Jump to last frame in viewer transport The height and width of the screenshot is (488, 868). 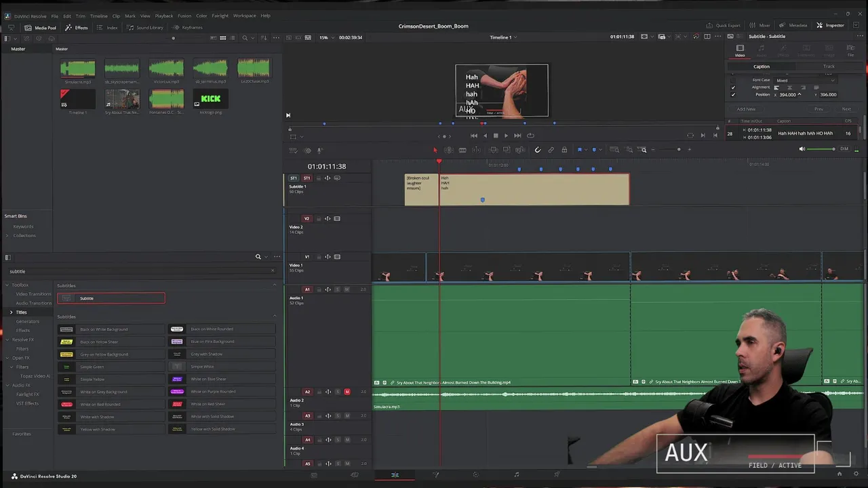tap(517, 136)
